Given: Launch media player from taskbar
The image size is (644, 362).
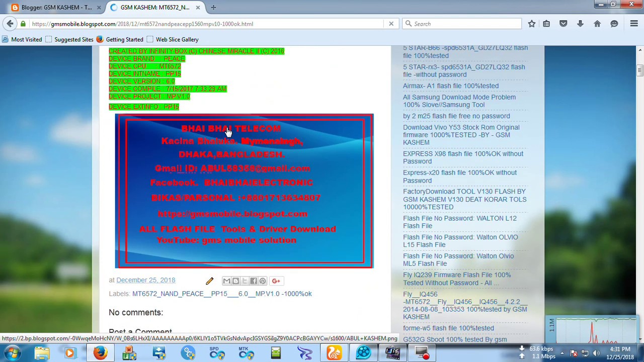Looking at the screenshot, I should click(x=70, y=353).
